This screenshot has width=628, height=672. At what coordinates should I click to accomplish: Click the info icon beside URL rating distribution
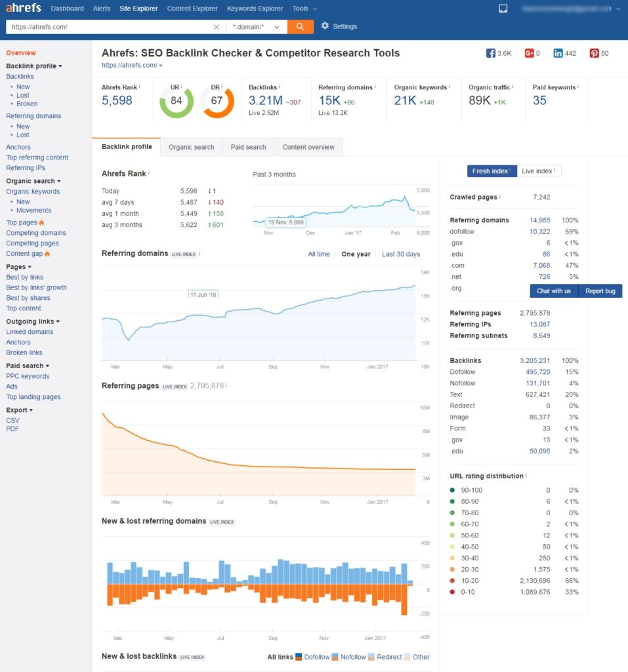click(526, 475)
